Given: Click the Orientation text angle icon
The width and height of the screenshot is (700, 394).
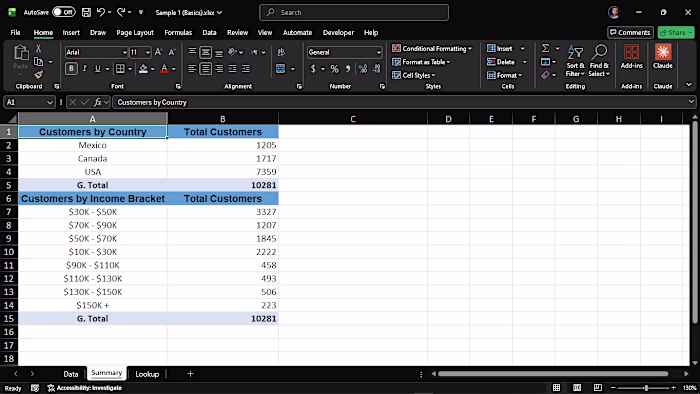Looking at the screenshot, I should point(233,52).
